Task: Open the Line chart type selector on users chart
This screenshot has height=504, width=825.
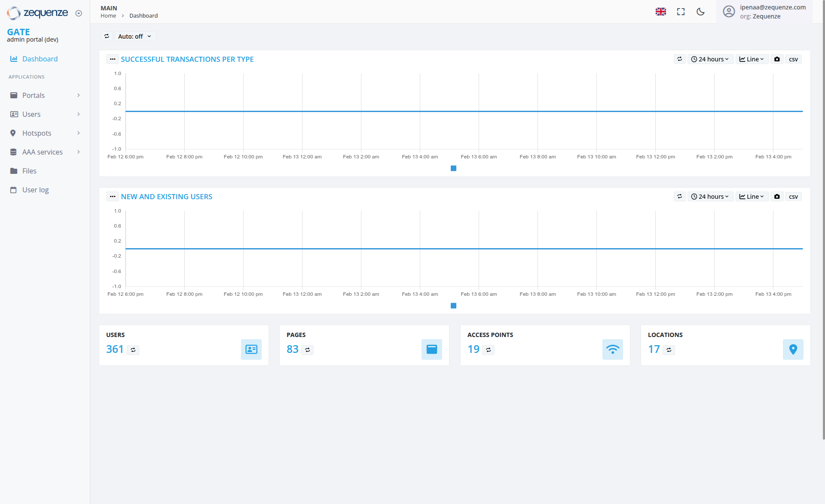Action: [752, 196]
